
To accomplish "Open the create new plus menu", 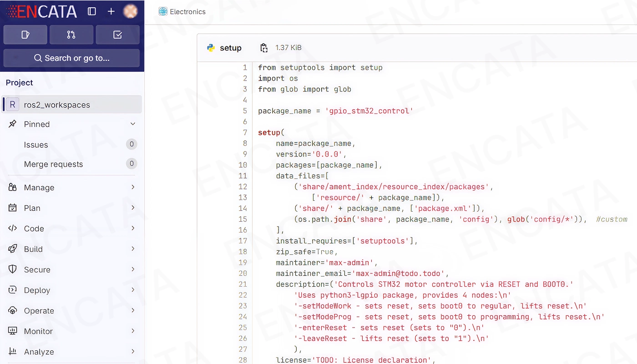I will (x=111, y=11).
